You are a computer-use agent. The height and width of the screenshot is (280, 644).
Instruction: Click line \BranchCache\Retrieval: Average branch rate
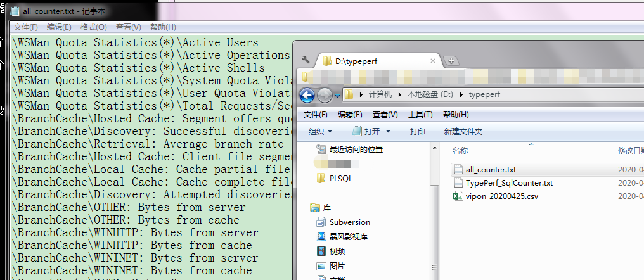(x=148, y=144)
